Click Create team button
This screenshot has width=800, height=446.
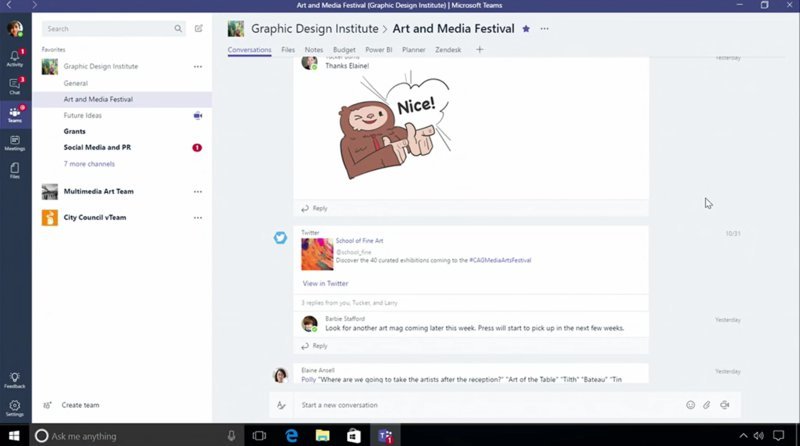[x=80, y=405]
